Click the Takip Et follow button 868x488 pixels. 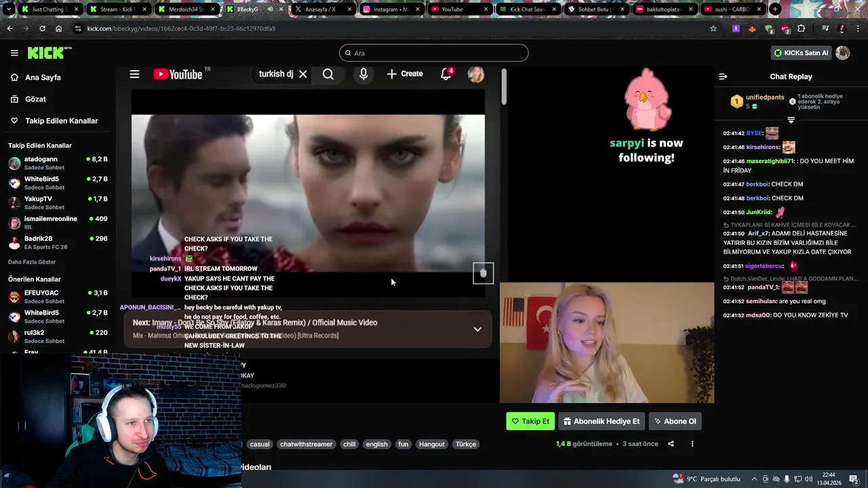coord(530,421)
